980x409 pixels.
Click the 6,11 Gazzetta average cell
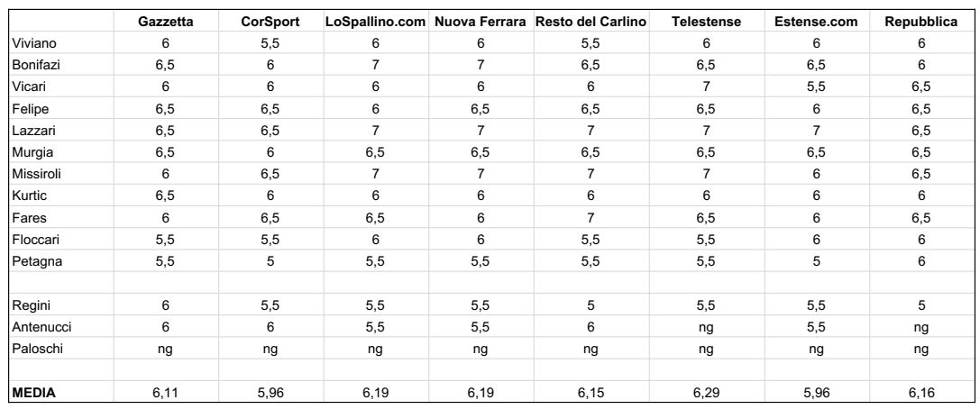166,393
